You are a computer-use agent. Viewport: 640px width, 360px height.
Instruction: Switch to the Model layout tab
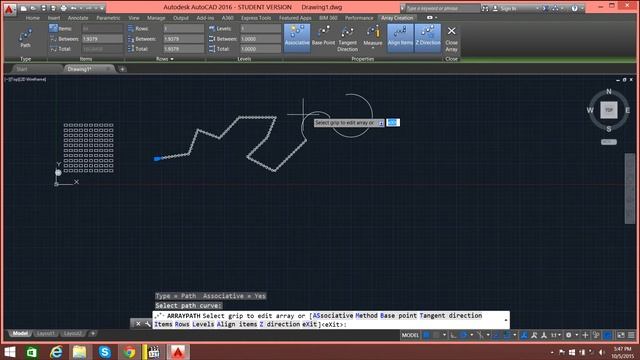(20, 333)
